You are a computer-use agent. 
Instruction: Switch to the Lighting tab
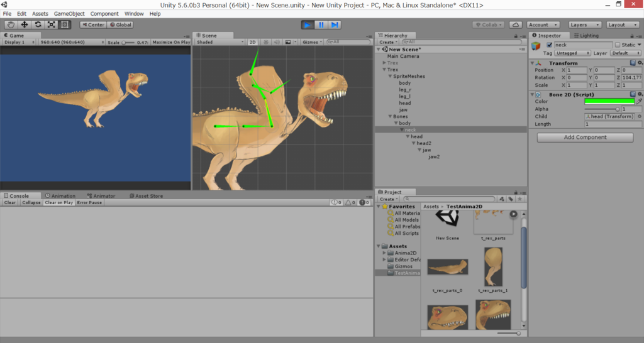coord(586,36)
